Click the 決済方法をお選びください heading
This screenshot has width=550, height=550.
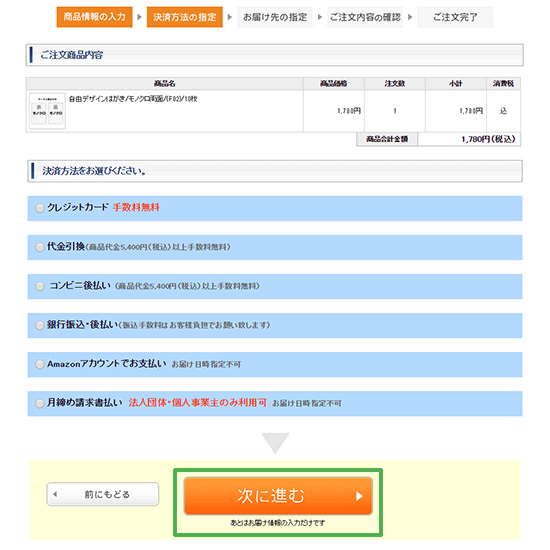[94, 171]
